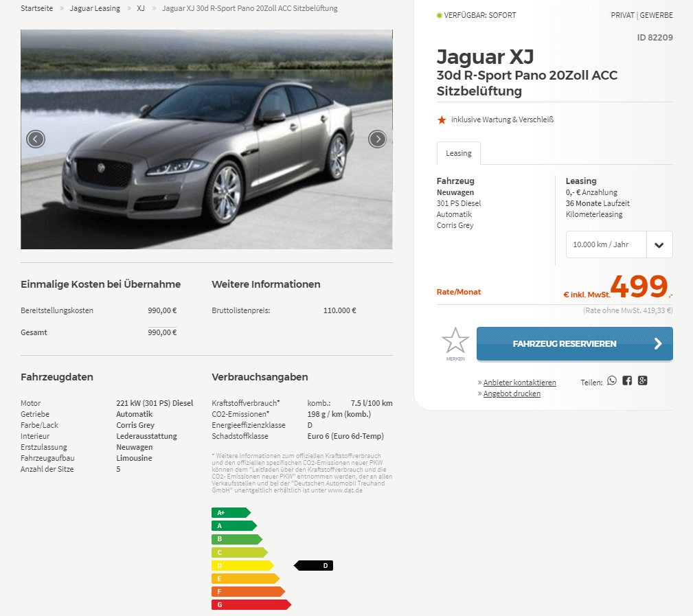Viewport: 693px width, 616px height.
Task: Click the orange E efficiency bar
Action: point(246,578)
